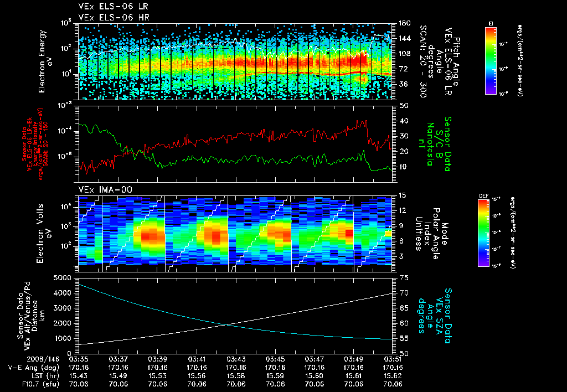Click the 03:39 time tick label
567x392 pixels.
point(157,359)
